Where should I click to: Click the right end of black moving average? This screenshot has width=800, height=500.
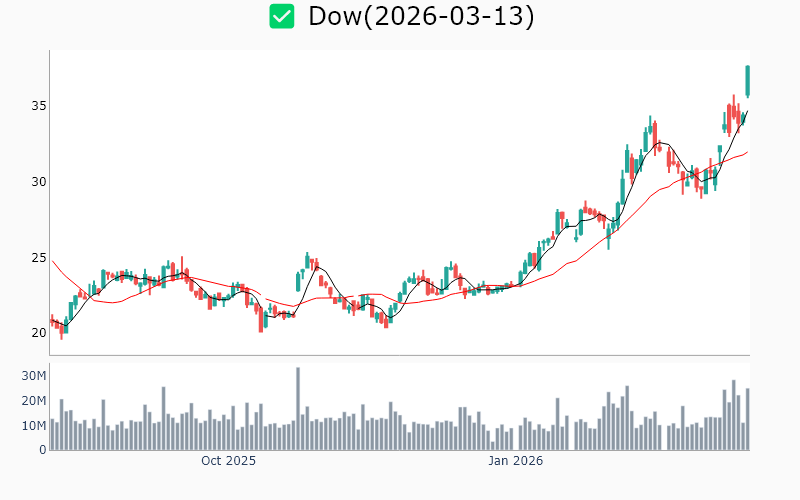[747, 111]
